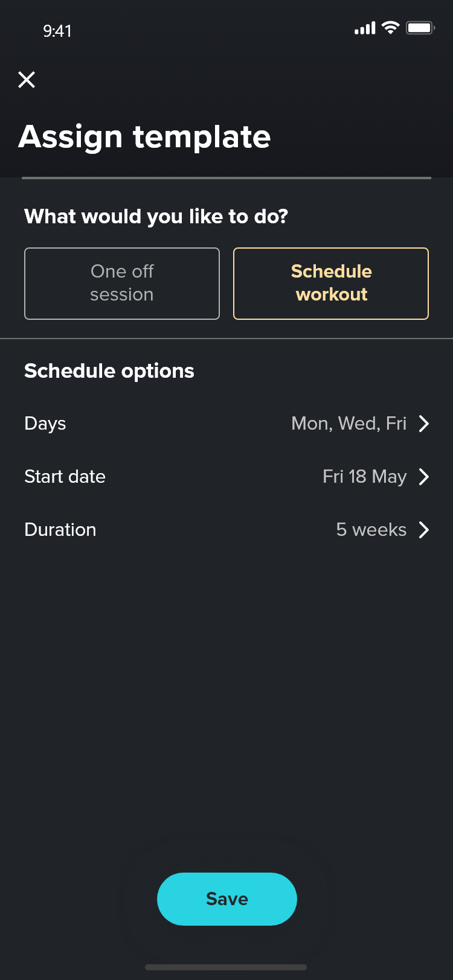Expand the Days chevron arrow

click(x=424, y=424)
